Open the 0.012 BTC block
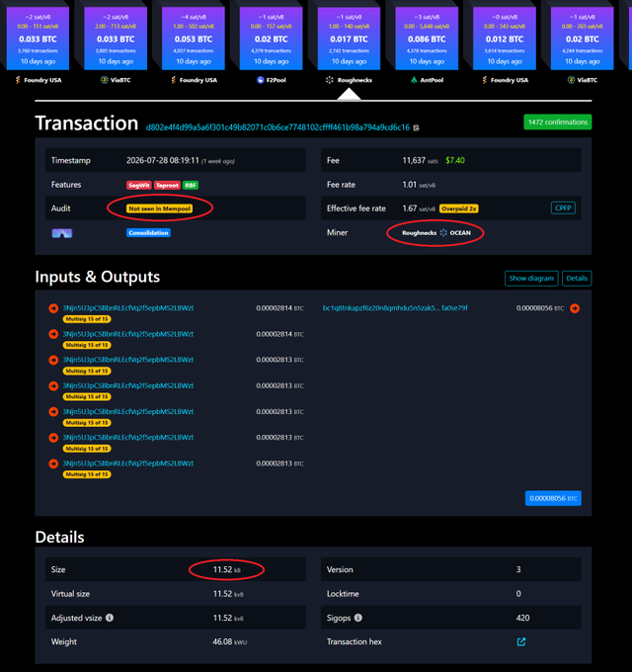The height and width of the screenshot is (672, 632). 505,39
